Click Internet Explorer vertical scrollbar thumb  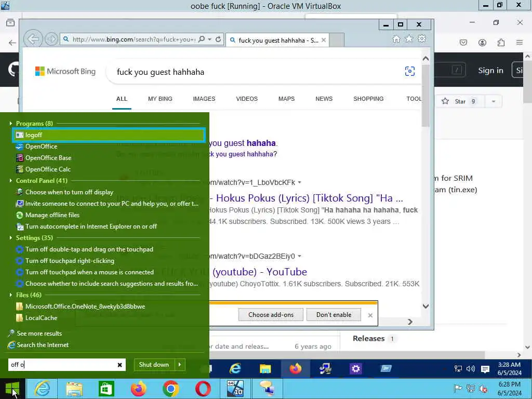pos(426,96)
